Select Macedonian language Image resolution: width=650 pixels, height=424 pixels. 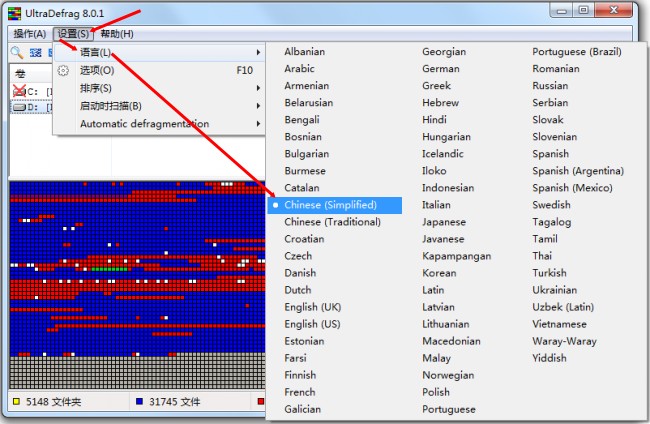point(451,341)
